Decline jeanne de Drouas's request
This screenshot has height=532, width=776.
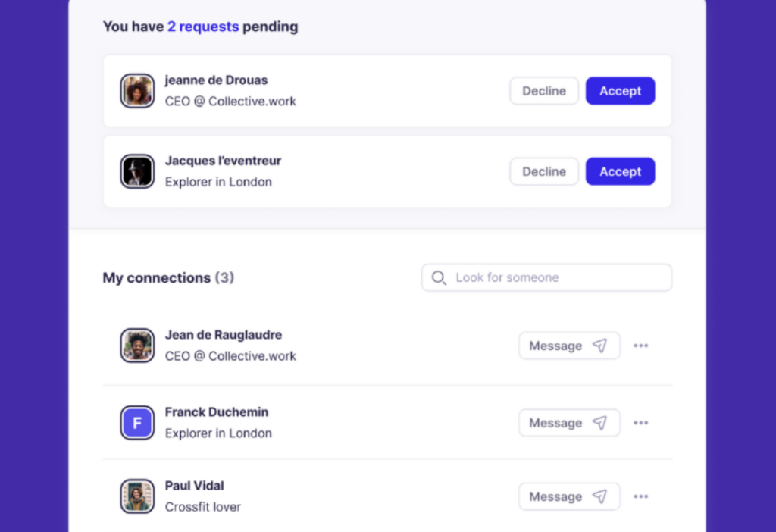[544, 91]
